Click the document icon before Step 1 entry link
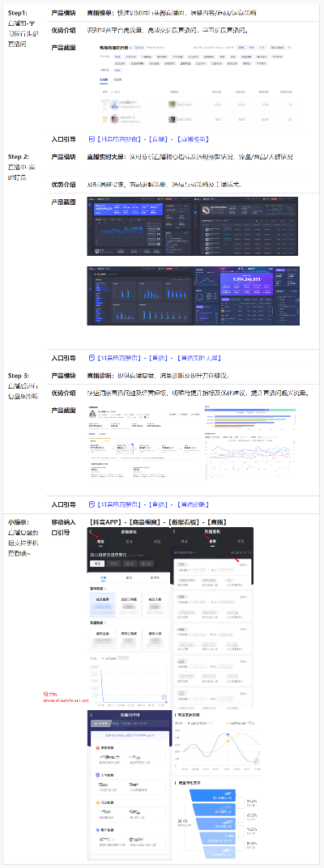The height and width of the screenshot is (868, 324). (92, 139)
